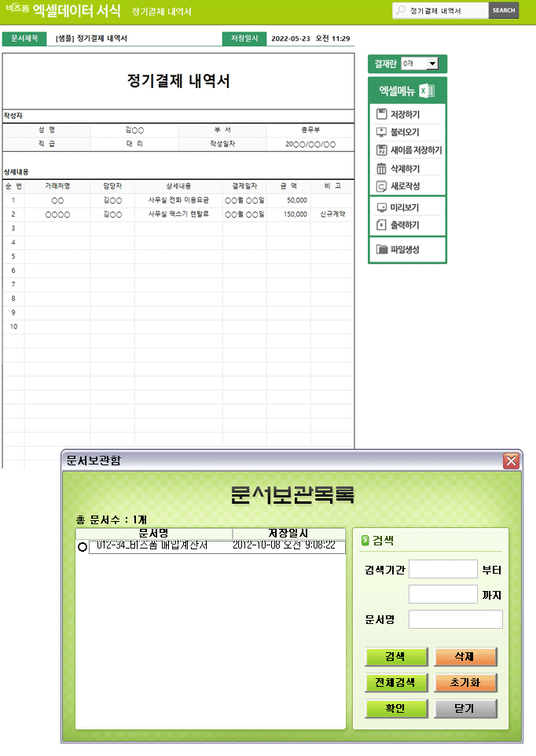The height and width of the screenshot is (756, 536).
Task: Click the 출력하기 menu item
Action: (405, 226)
